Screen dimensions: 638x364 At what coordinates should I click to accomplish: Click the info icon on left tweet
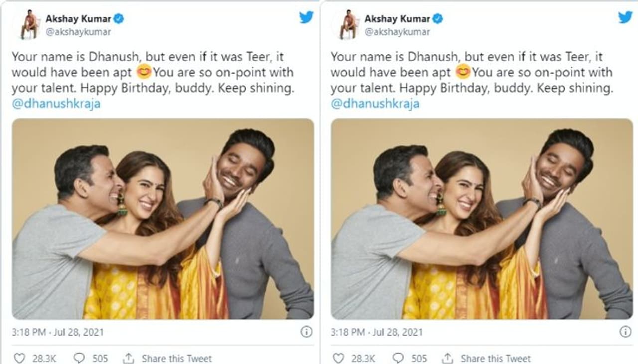(307, 332)
